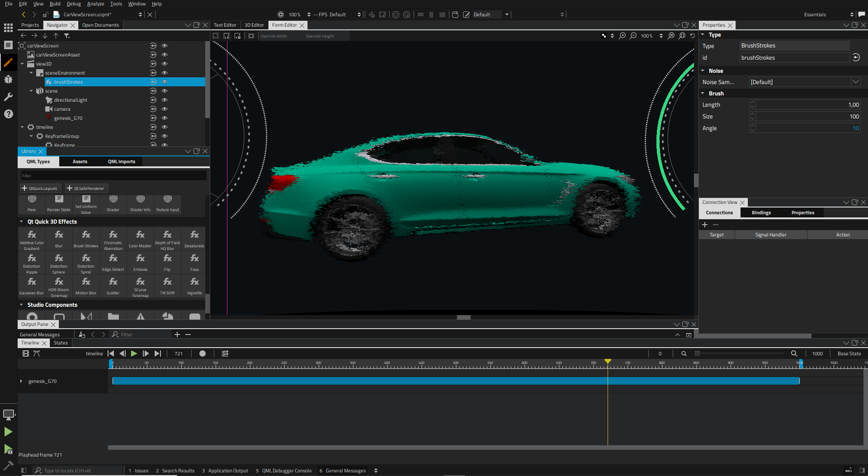Screen dimensions: 868x476
Task: Toggle visibility of the camera node
Action: click(165, 109)
